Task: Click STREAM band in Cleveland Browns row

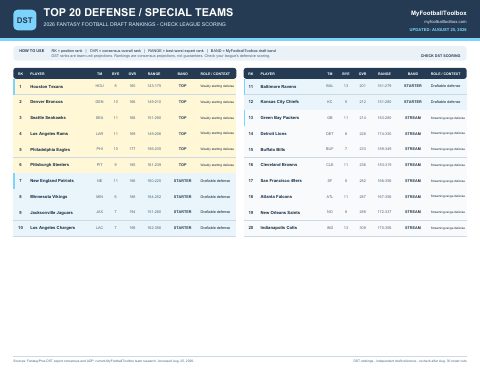Action: [x=413, y=165]
